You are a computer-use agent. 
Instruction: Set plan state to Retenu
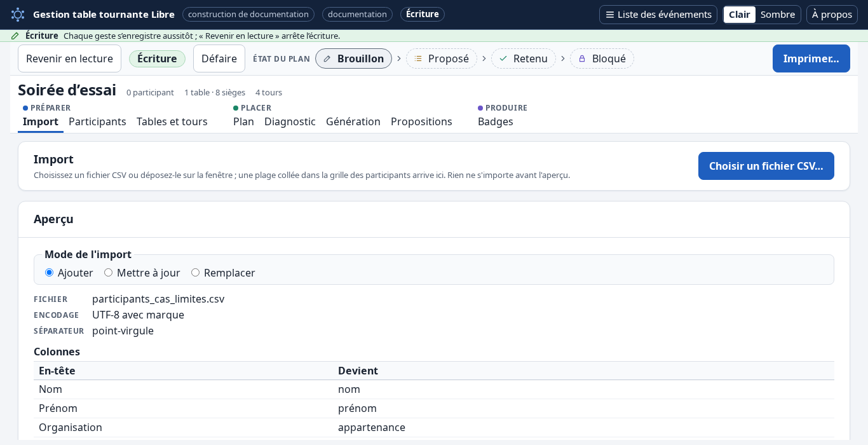coord(524,58)
